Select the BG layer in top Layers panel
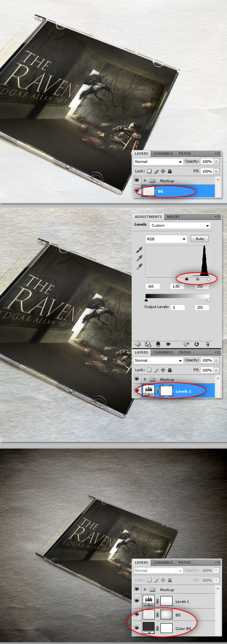Viewport: 227px width, 644px height. click(x=178, y=191)
